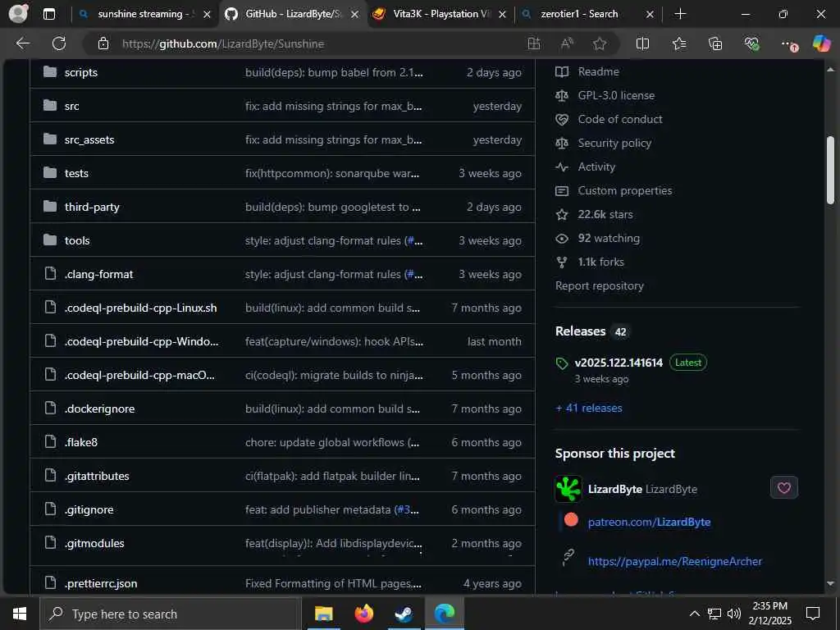Open commit 'bump babel from 2.1...'
Image resolution: width=840 pixels, height=630 pixels.
[x=334, y=72]
